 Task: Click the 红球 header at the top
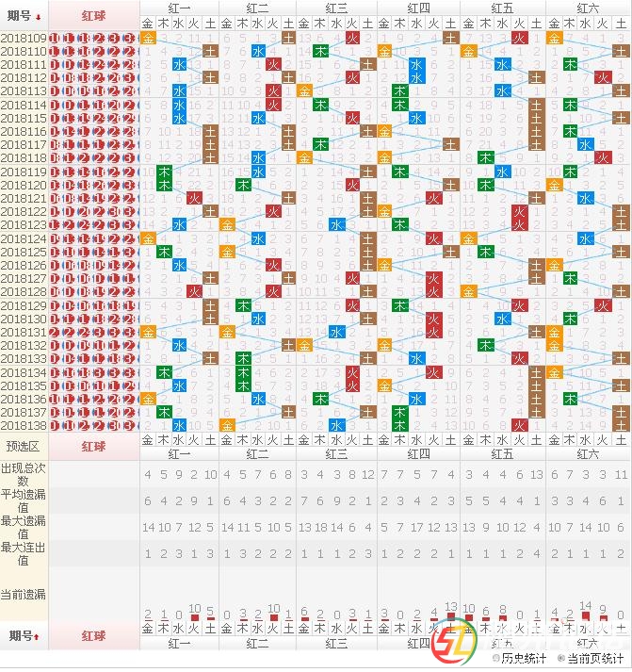[94, 16]
